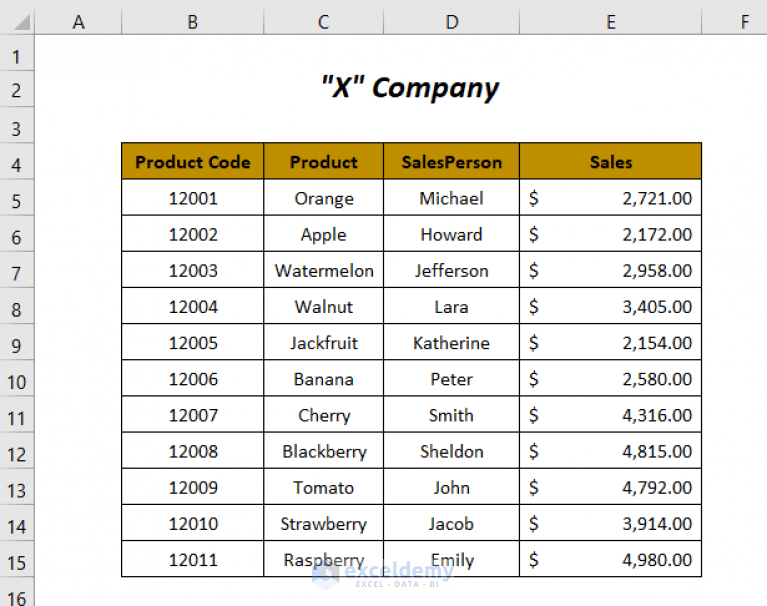767x606 pixels.
Task: Click sales value 4,815.00
Action: tap(610, 451)
